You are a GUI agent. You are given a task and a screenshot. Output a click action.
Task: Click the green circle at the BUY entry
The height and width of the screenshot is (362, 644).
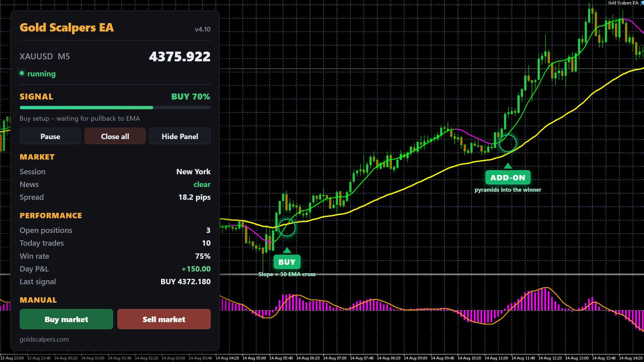point(287,228)
